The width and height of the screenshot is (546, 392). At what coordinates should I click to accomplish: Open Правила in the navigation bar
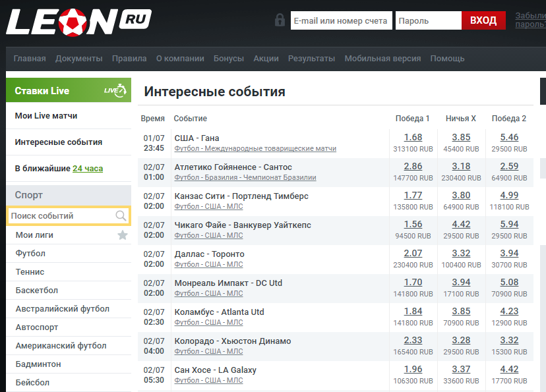point(129,59)
